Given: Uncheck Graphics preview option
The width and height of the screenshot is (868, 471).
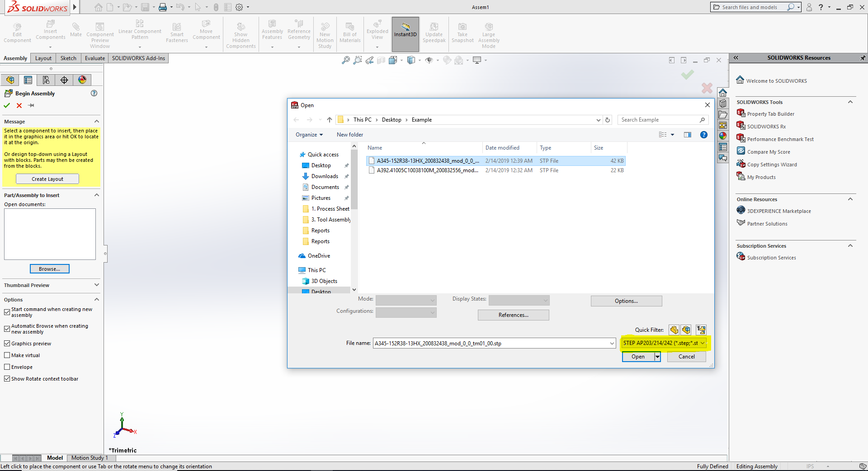Looking at the screenshot, I should pos(7,344).
